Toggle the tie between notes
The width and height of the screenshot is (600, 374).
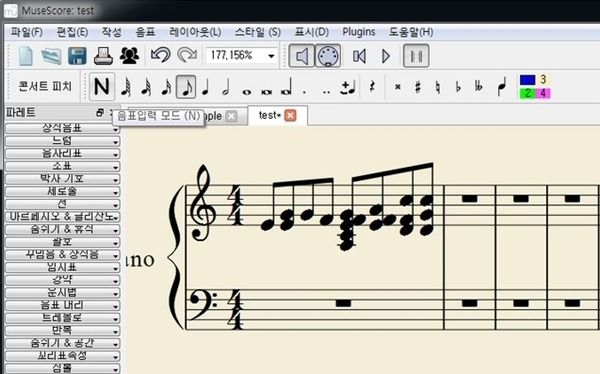347,87
